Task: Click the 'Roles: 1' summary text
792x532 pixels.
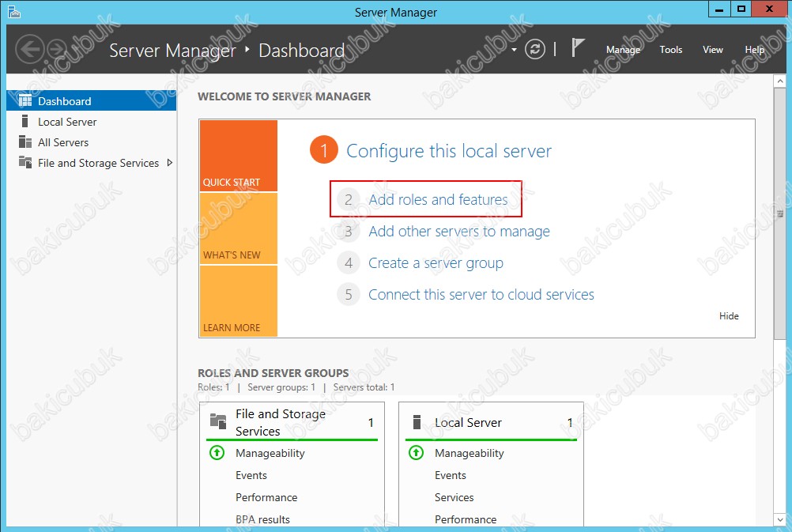Action: (213, 387)
